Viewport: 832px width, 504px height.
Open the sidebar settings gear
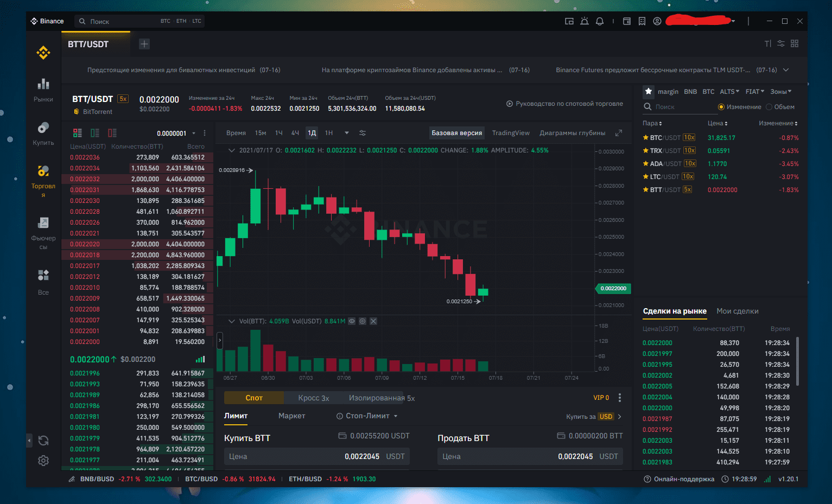pyautogui.click(x=43, y=461)
